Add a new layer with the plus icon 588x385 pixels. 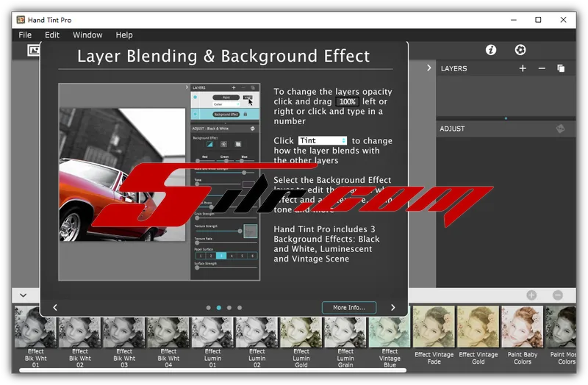[x=523, y=68]
